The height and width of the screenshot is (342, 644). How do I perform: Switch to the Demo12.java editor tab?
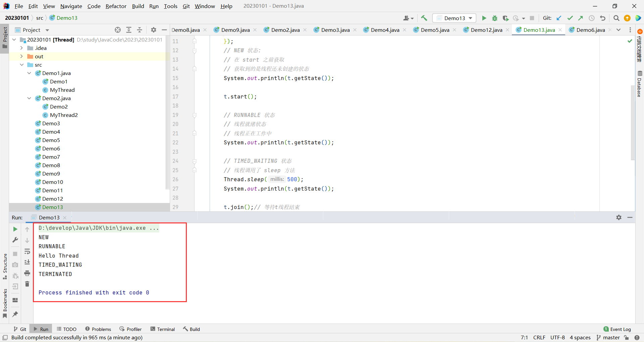click(486, 30)
